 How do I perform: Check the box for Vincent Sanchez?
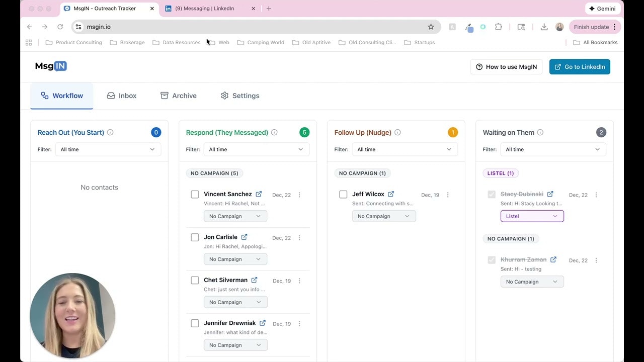coord(195,195)
